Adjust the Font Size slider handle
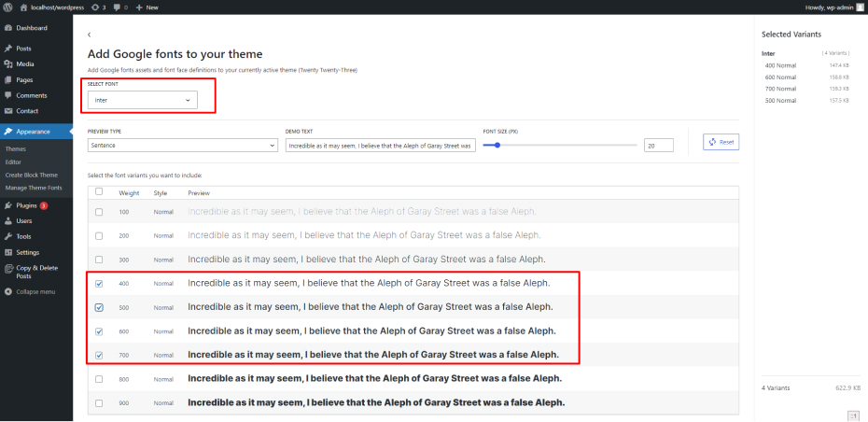 tap(497, 145)
